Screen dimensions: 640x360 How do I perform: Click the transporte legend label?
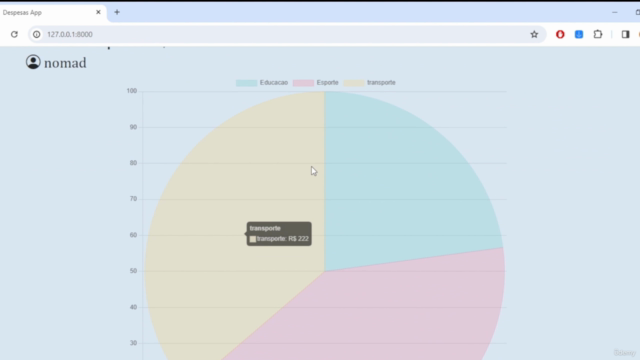(x=381, y=82)
